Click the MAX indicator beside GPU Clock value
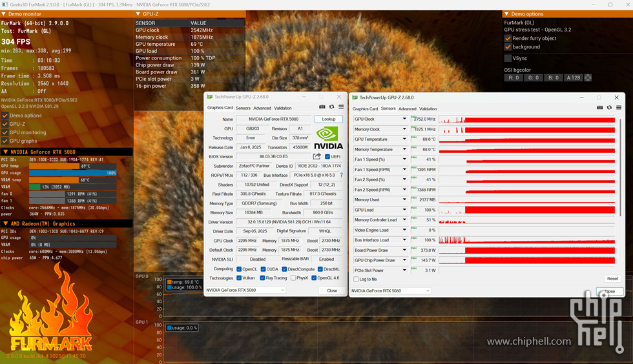Viewport: 633px width, 364px height. [x=413, y=117]
